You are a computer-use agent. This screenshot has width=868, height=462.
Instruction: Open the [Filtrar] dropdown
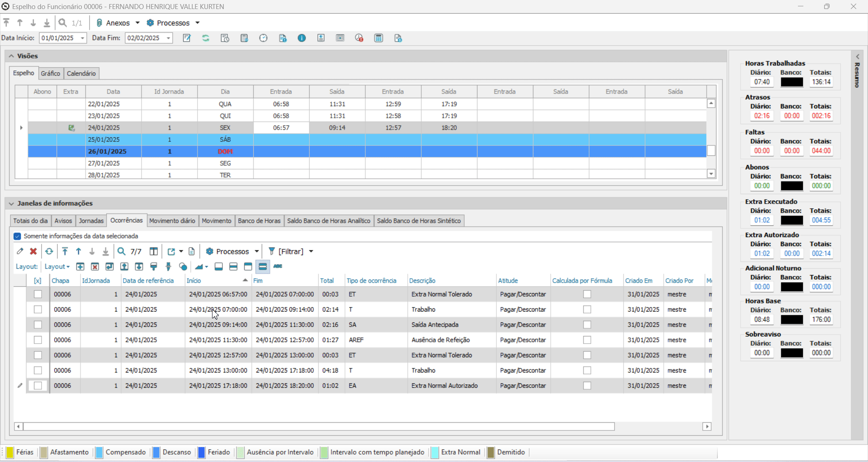[311, 252]
